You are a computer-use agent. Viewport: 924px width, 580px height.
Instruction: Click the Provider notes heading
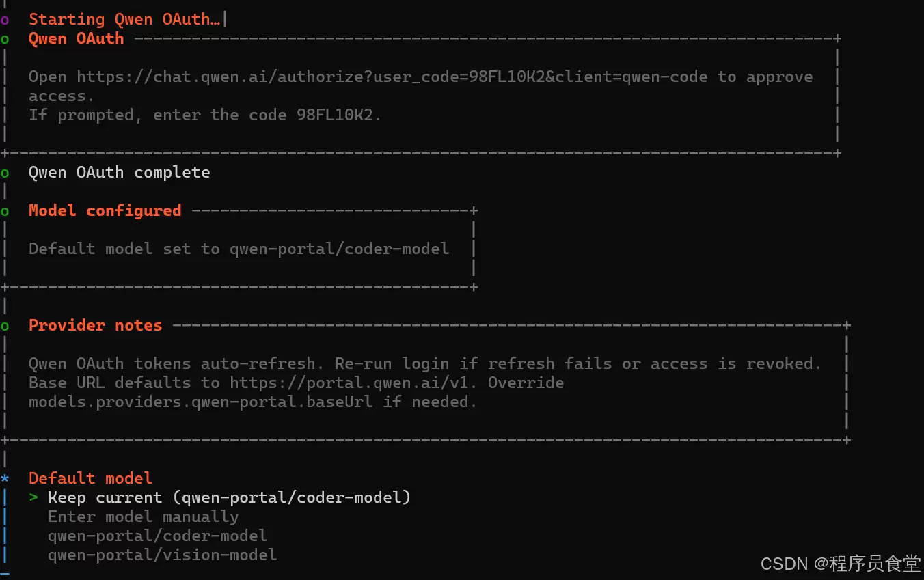pyautogui.click(x=95, y=325)
